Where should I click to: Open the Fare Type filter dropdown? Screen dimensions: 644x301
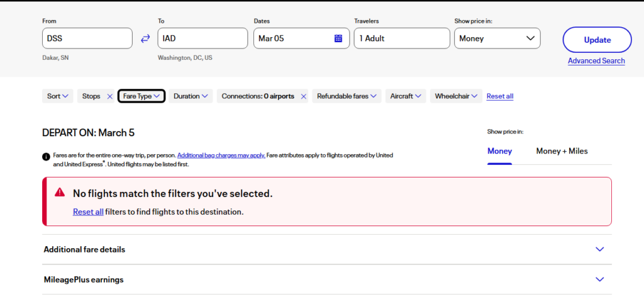(x=142, y=96)
